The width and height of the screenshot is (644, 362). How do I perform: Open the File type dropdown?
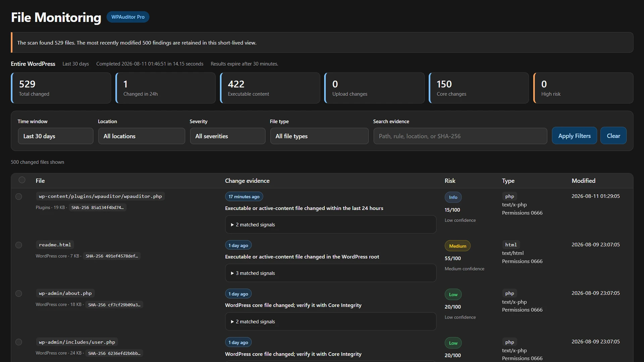319,136
